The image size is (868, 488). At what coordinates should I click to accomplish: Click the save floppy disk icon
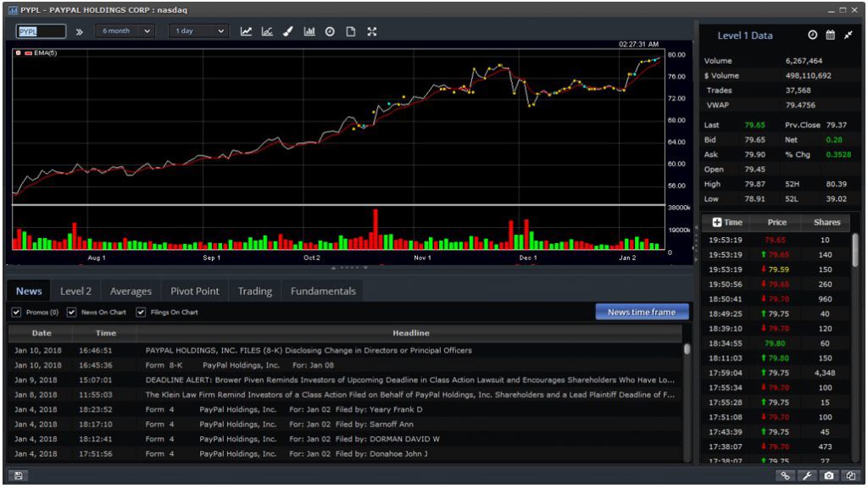click(19, 475)
